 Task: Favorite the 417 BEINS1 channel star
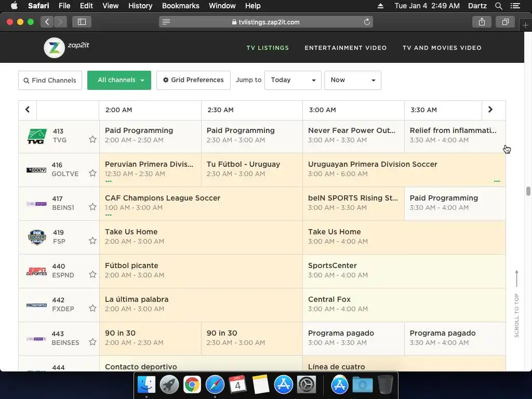pyautogui.click(x=92, y=207)
